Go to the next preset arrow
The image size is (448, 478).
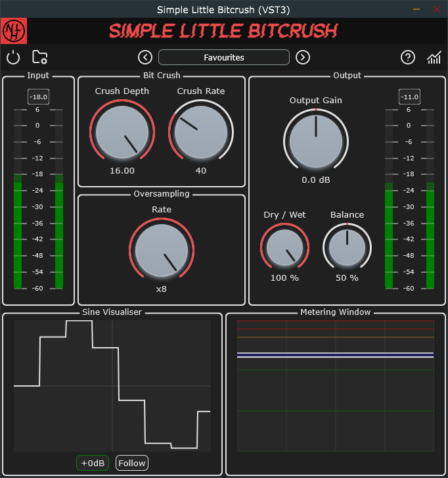tap(302, 57)
